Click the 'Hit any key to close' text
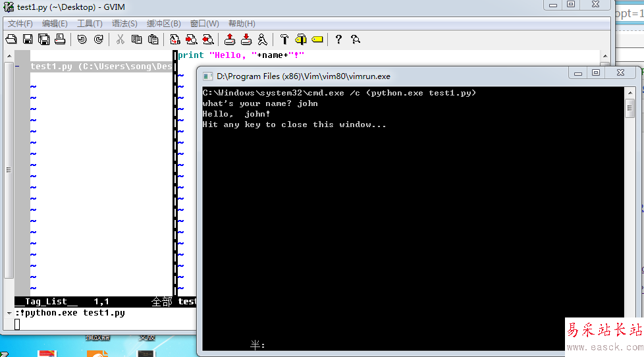 point(294,124)
